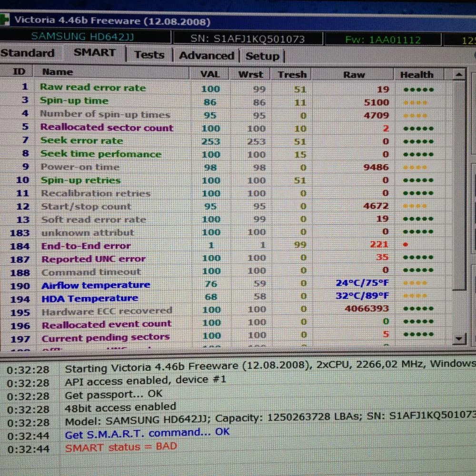
Task: Select the Spin-up retries row
Action: click(x=226, y=180)
